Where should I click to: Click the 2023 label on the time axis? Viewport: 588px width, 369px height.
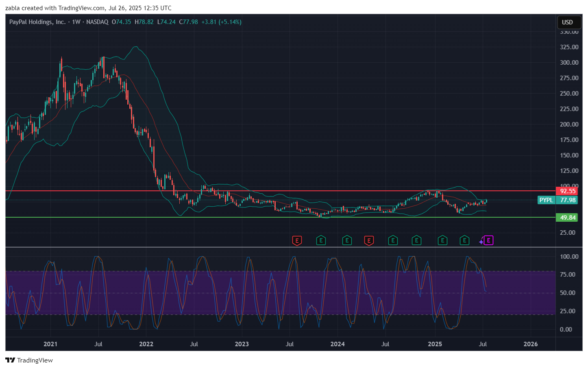[242, 344]
